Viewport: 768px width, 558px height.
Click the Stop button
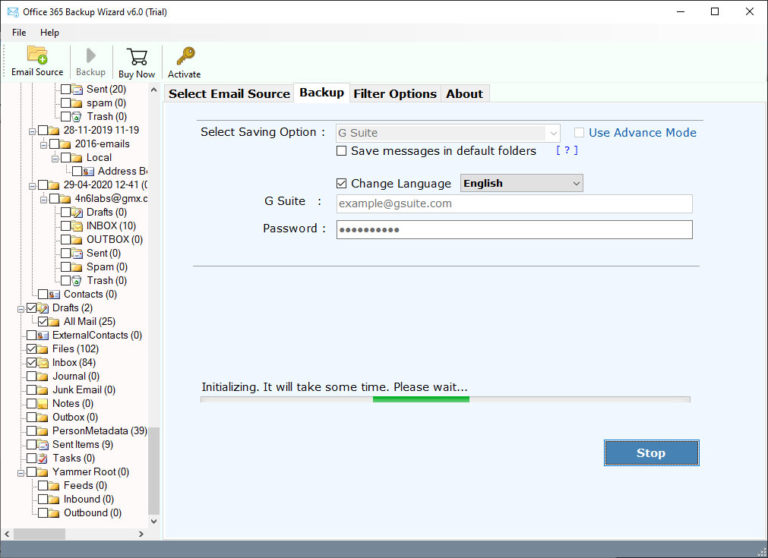[x=651, y=453]
